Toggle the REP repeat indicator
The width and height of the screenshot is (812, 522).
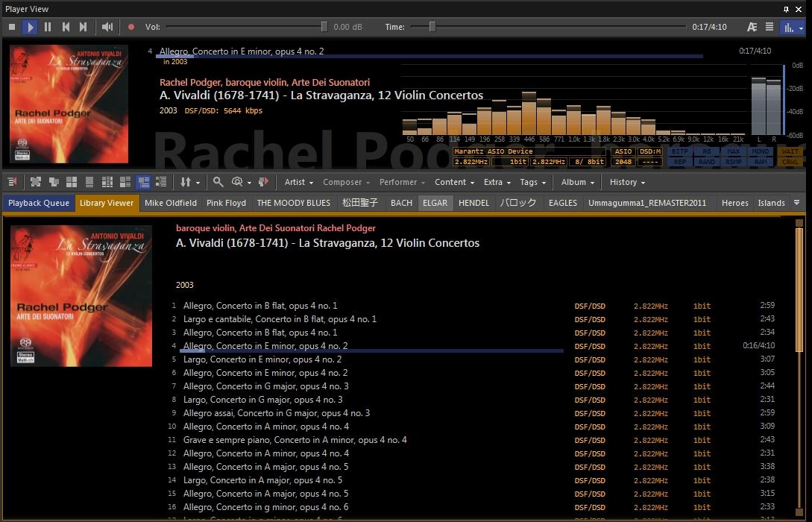679,162
